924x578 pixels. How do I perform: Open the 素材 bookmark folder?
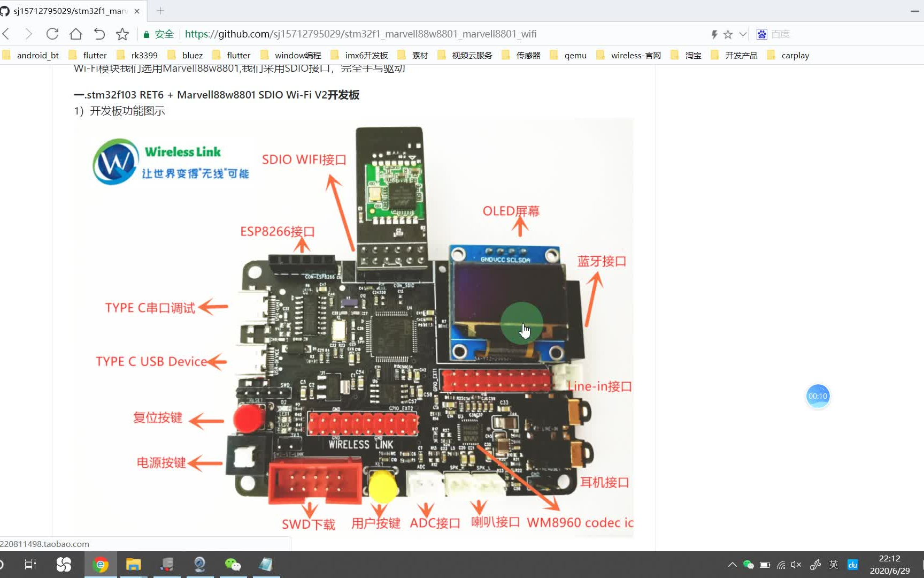tap(413, 55)
